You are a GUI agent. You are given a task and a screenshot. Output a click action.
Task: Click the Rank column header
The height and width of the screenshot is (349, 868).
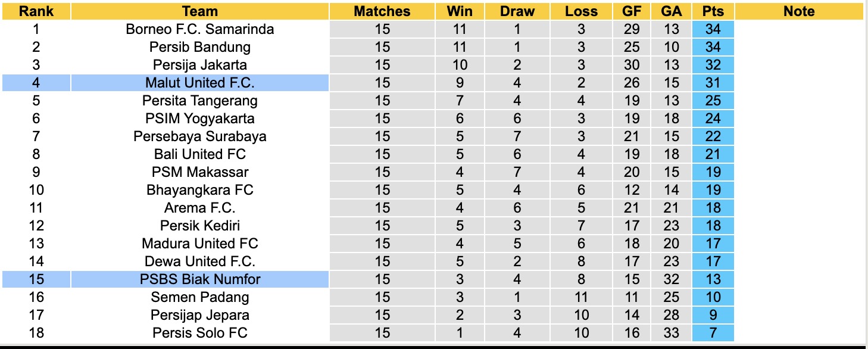pyautogui.click(x=36, y=11)
